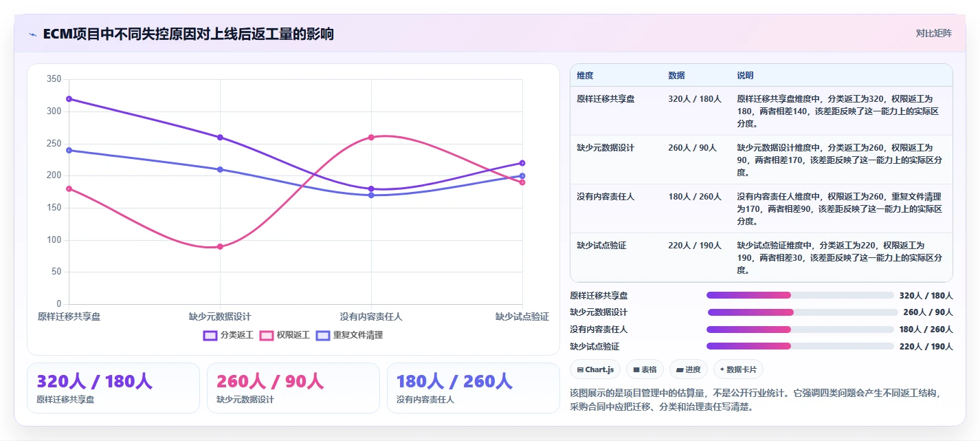Open the 260人 / 90人 stat card
This screenshot has height=441, width=980.
pyautogui.click(x=293, y=388)
